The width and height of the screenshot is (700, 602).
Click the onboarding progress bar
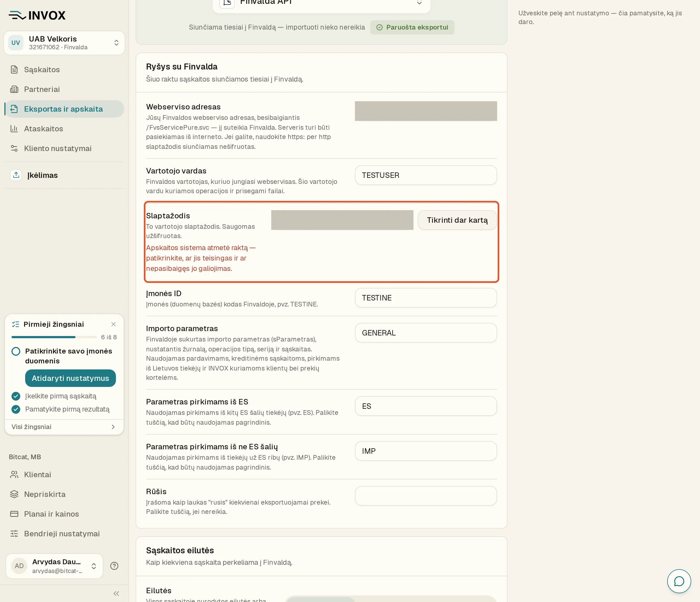pyautogui.click(x=54, y=337)
